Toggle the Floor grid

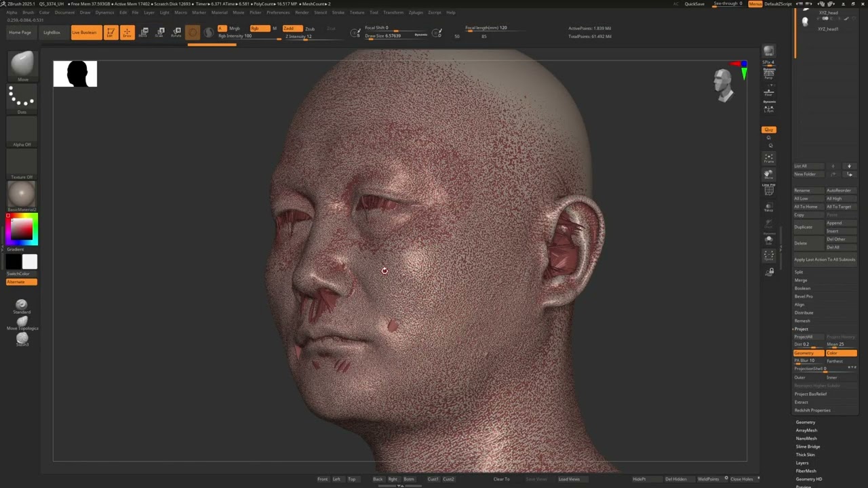768,91
